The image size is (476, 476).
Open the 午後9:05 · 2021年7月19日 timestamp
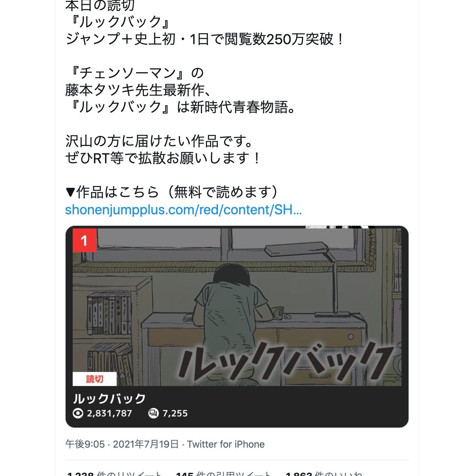(x=122, y=444)
